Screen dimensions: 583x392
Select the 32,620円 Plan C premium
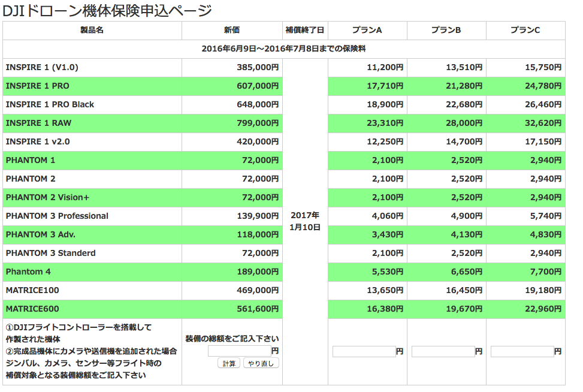click(543, 123)
